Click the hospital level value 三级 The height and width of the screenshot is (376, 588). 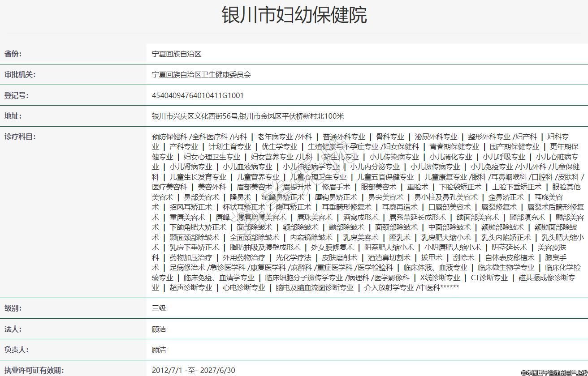(x=159, y=308)
